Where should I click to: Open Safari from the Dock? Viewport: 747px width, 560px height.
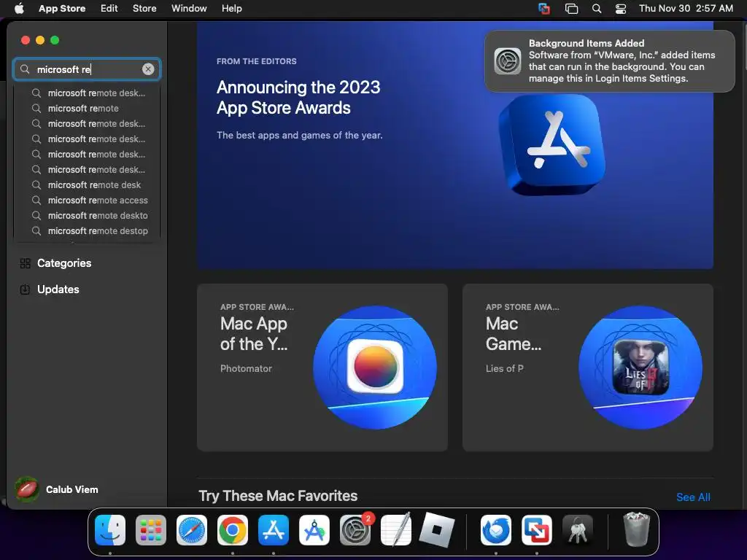(x=192, y=530)
